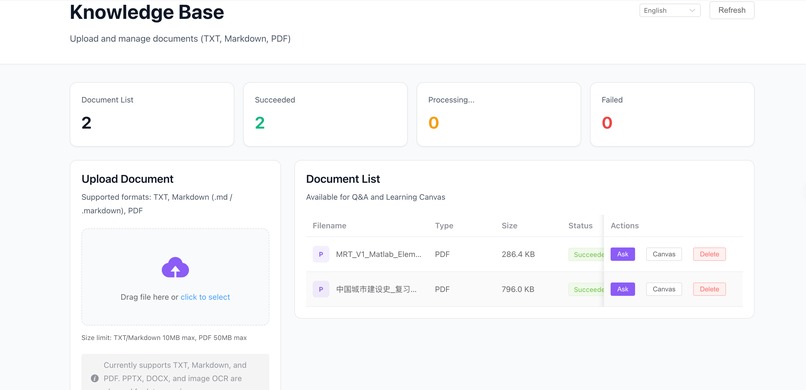Ask about the MRT_V1_Matlab document

pos(622,254)
